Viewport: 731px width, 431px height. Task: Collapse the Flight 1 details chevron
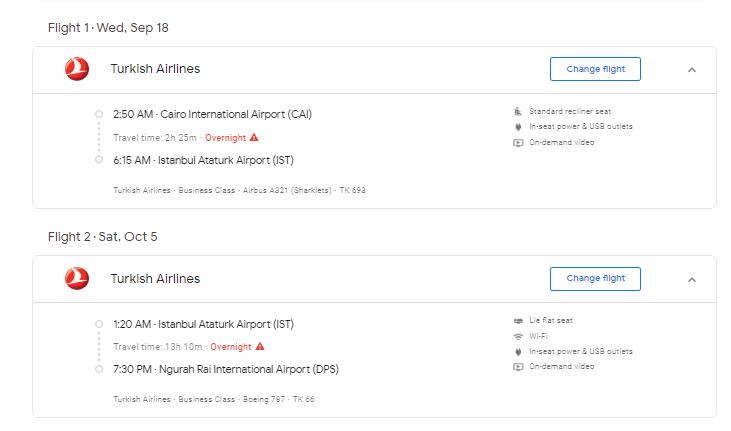pos(692,70)
